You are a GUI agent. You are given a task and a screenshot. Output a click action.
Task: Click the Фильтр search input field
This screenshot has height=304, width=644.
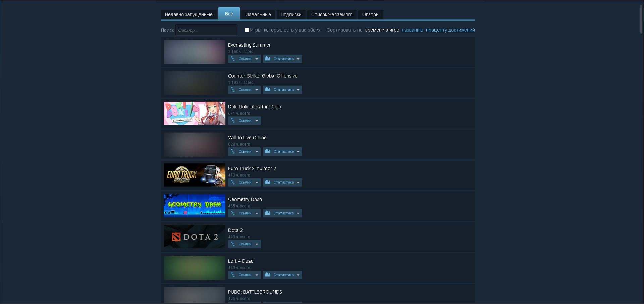(x=206, y=30)
